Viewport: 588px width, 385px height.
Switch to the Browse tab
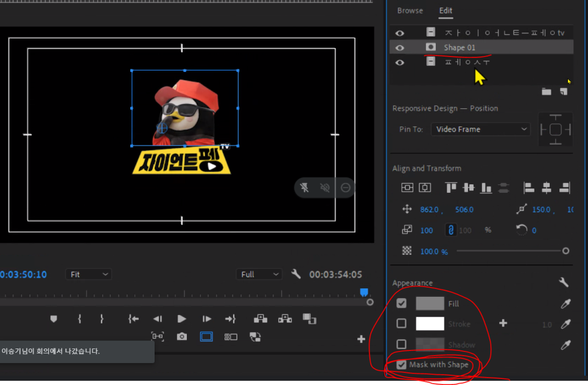point(410,10)
